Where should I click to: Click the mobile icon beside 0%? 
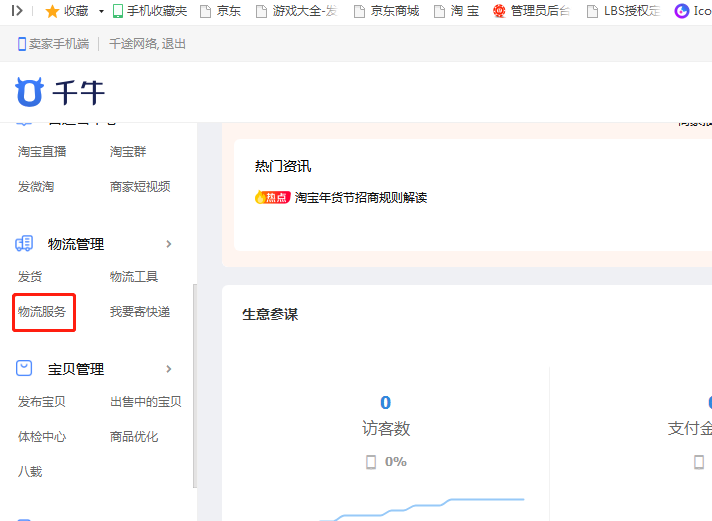click(371, 462)
